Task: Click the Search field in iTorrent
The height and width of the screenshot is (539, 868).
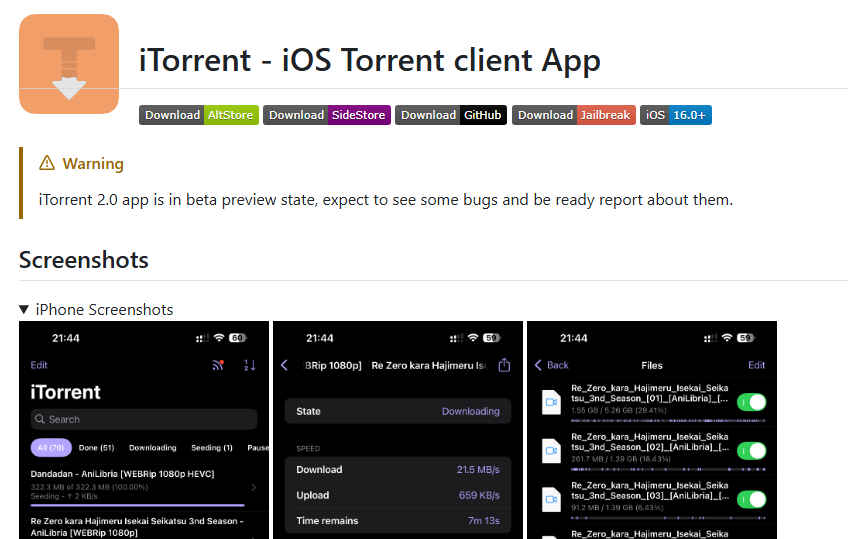Action: [x=144, y=419]
